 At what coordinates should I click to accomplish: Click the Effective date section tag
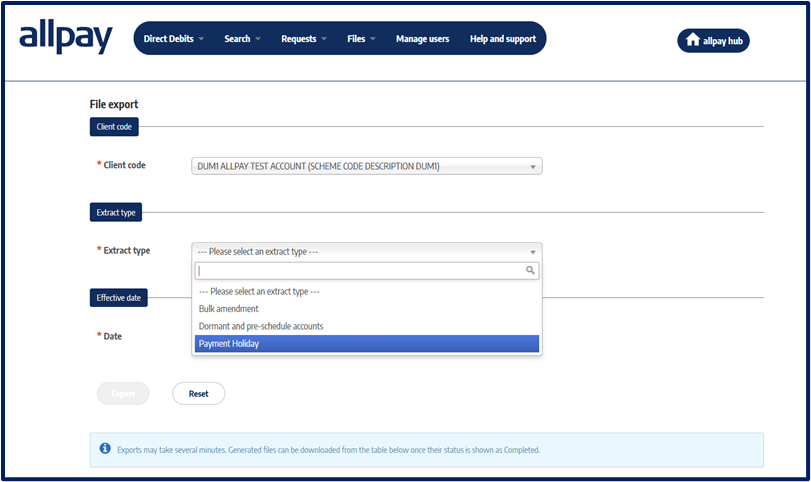tap(118, 297)
